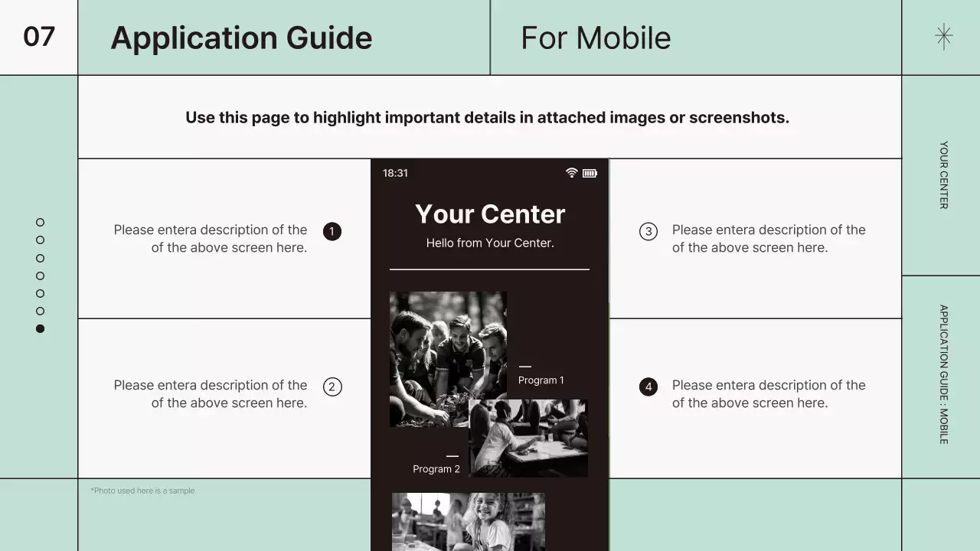Select the filled number 4 circle marker

tap(648, 386)
